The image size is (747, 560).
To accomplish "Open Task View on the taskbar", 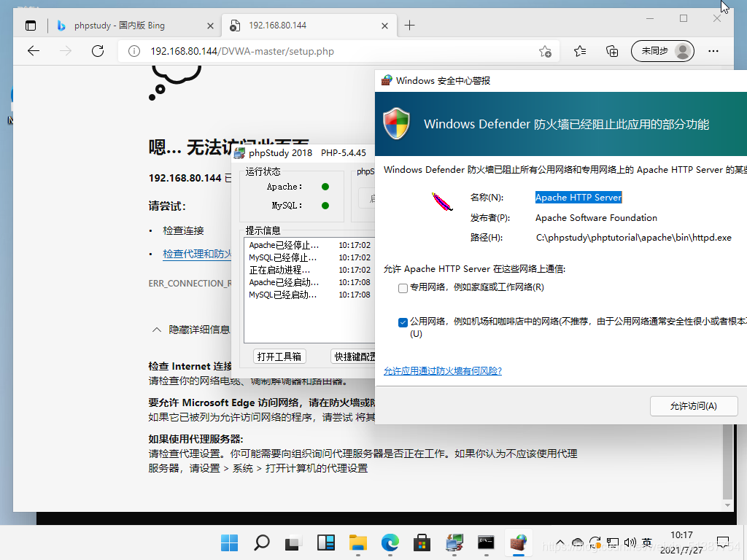I will (x=293, y=542).
